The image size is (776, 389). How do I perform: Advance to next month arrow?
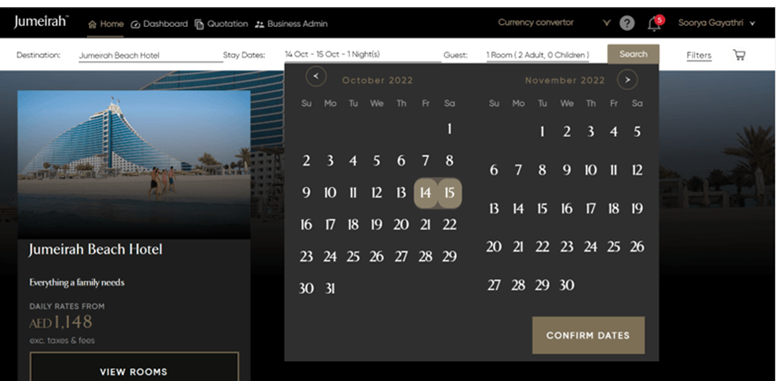(627, 80)
